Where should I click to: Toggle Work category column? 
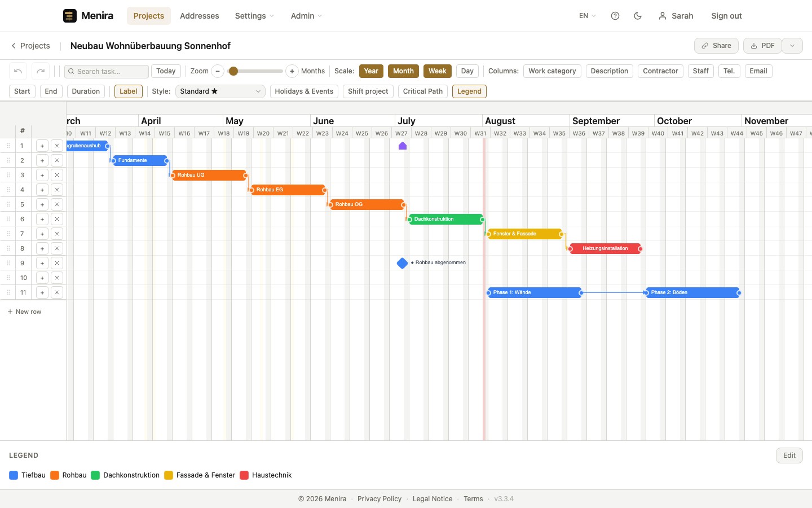[x=552, y=71]
